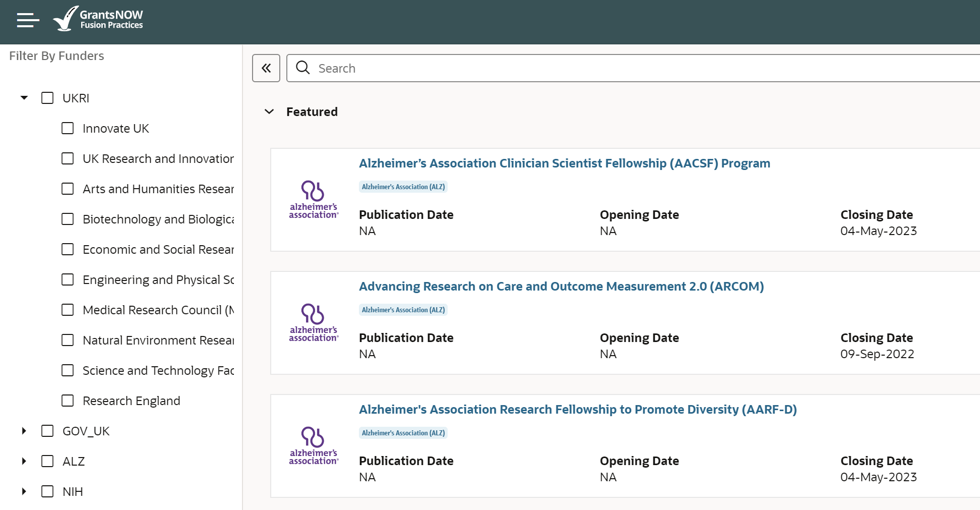This screenshot has height=510, width=980.
Task: Click ALZ tag on AACSF Program card
Action: [x=403, y=187]
